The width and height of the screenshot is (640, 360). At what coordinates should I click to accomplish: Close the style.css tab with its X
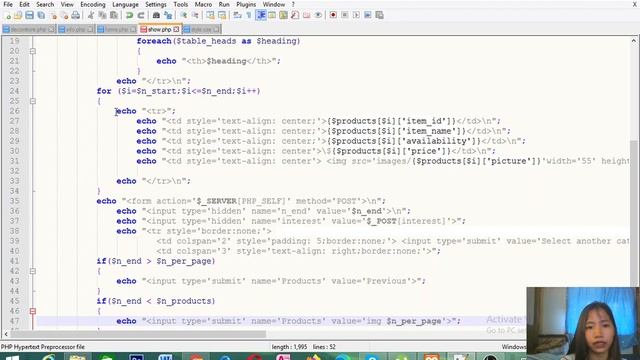(216, 29)
